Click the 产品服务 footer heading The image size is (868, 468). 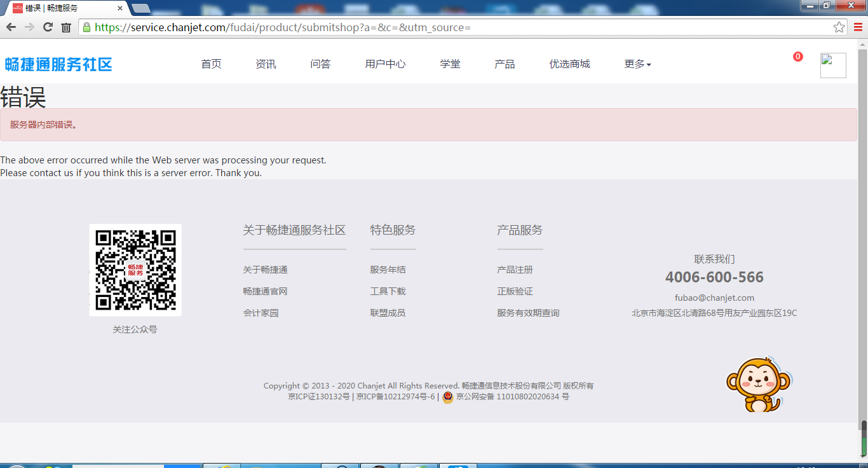pos(520,230)
